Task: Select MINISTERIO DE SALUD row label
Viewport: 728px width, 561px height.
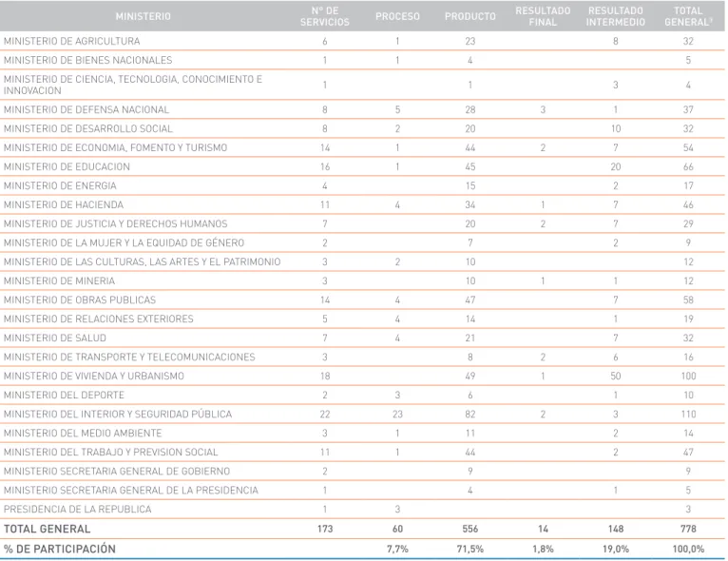Action: [55, 339]
